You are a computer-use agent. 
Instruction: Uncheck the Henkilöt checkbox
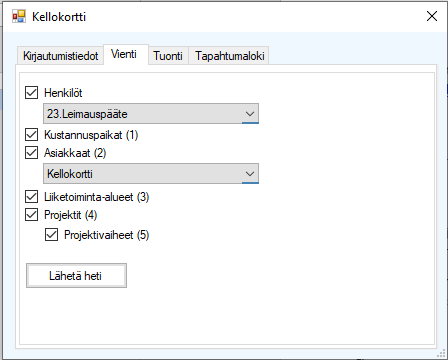[x=31, y=93]
